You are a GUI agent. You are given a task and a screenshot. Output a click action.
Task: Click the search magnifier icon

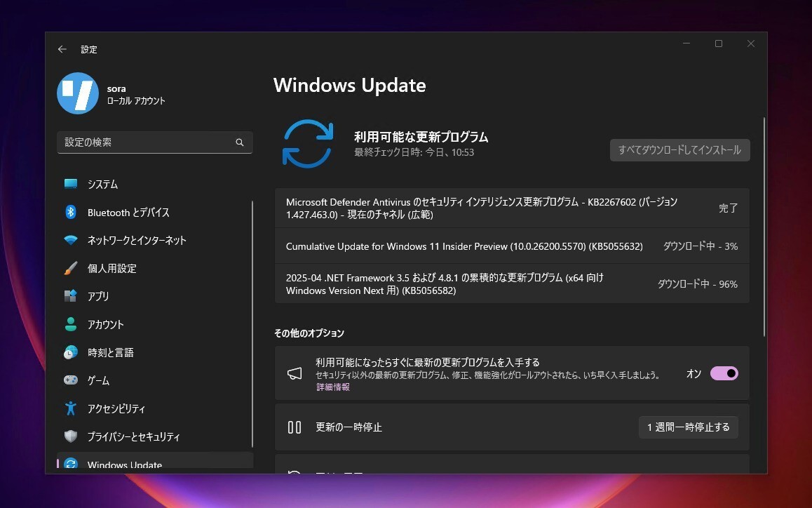coord(240,142)
